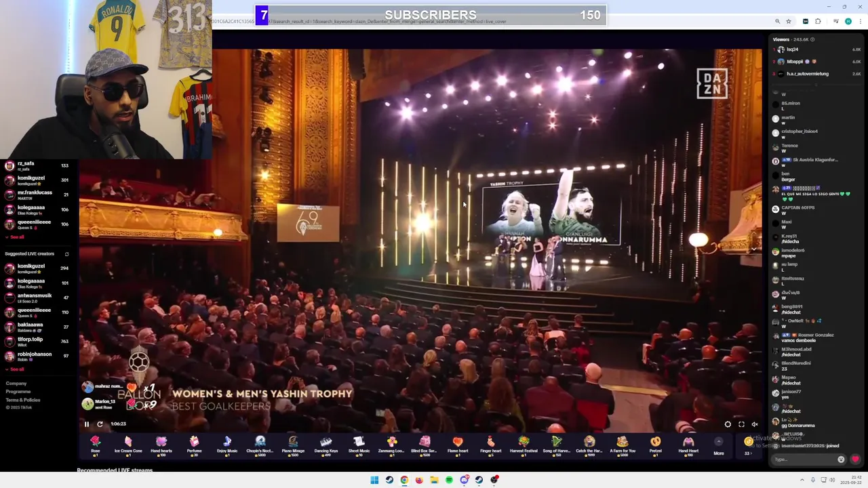Image resolution: width=868 pixels, height=488 pixels.
Task: Send the Dancing Keys gift
Action: point(326,445)
